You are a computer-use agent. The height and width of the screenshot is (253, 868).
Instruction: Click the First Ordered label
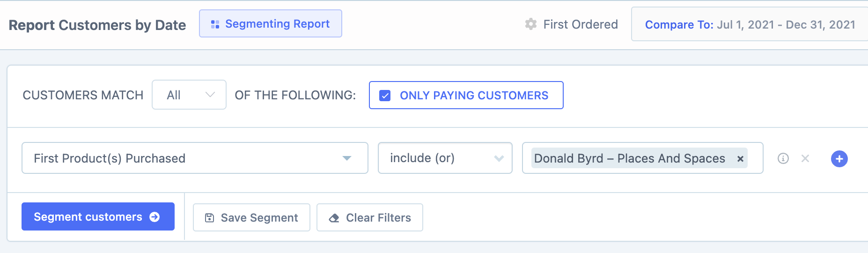click(580, 24)
